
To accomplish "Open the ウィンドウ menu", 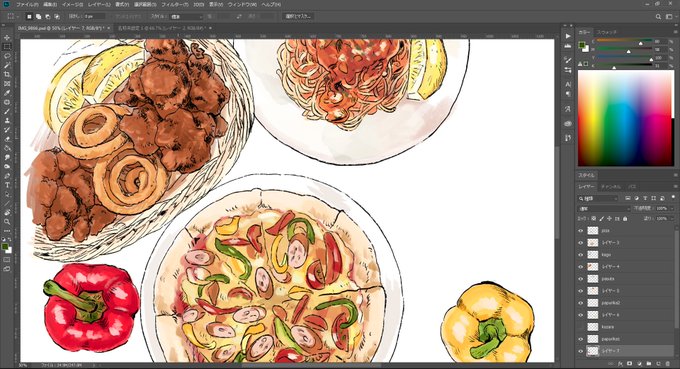I will [x=242, y=4].
